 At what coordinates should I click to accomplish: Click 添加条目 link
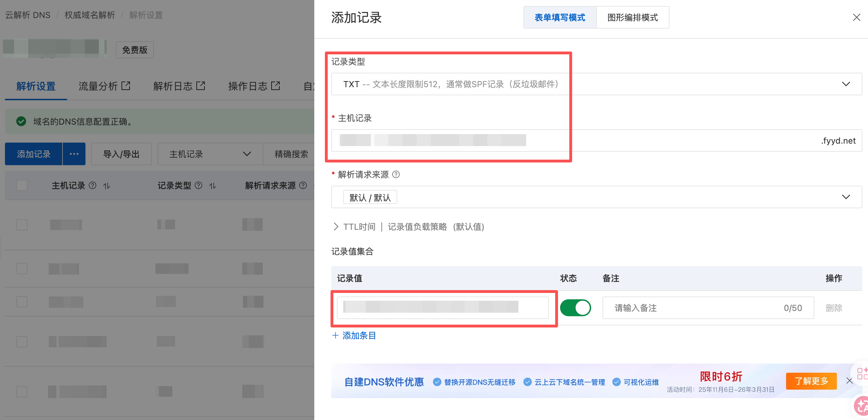pyautogui.click(x=354, y=335)
